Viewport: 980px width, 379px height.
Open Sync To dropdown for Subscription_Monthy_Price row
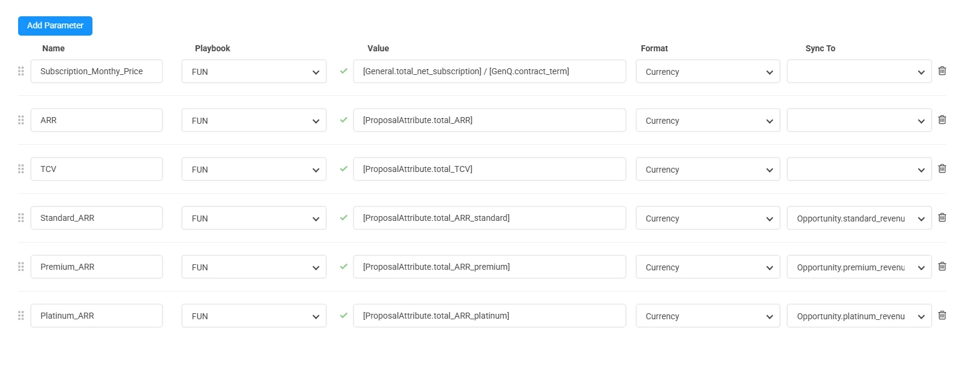coord(859,71)
